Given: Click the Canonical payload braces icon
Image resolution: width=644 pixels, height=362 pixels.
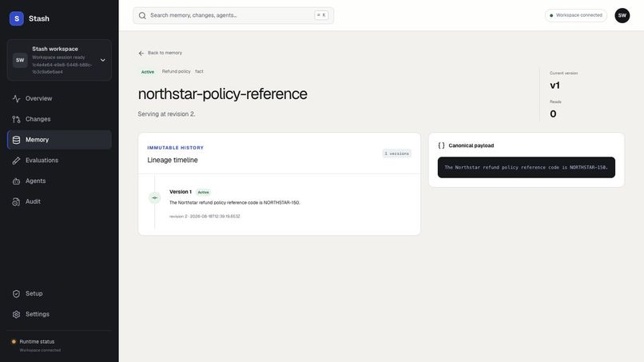Looking at the screenshot, I should 441,145.
